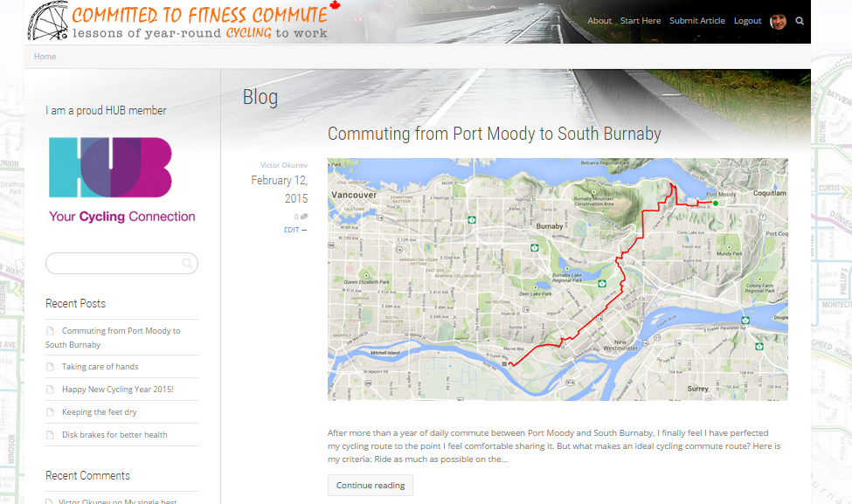The image size is (852, 504).
Task: Click the sidebar search magnifier icon
Action: click(x=187, y=264)
